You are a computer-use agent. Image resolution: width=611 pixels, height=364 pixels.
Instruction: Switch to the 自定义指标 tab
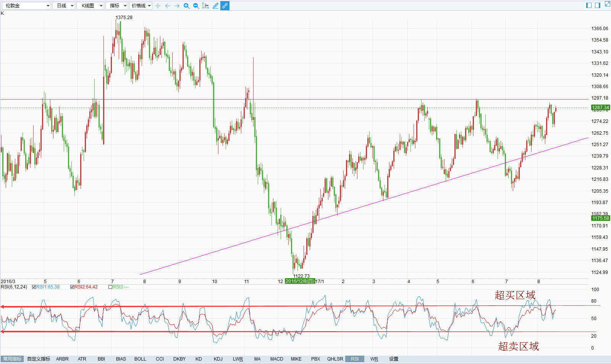39,359
